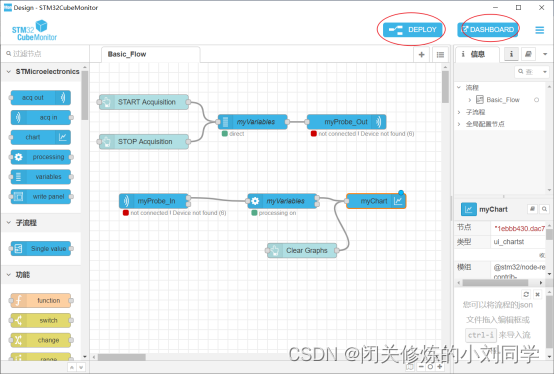Collapse palette categories with up arrow
Screen dimensions: 554x374
point(72,368)
